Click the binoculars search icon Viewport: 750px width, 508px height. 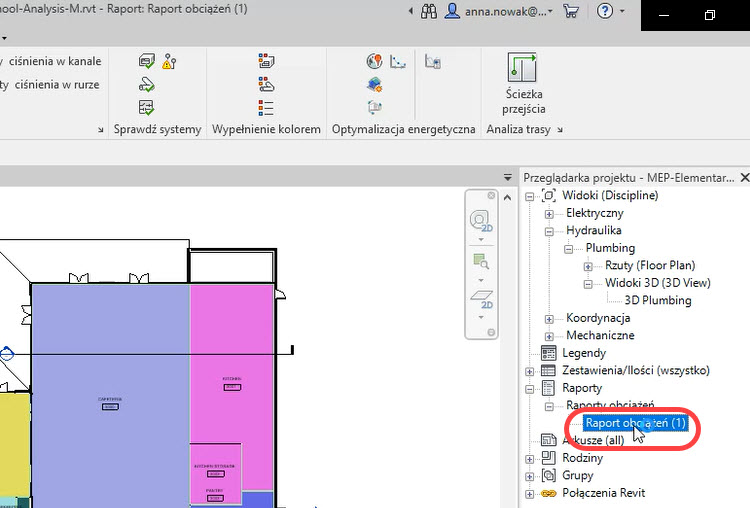429,12
